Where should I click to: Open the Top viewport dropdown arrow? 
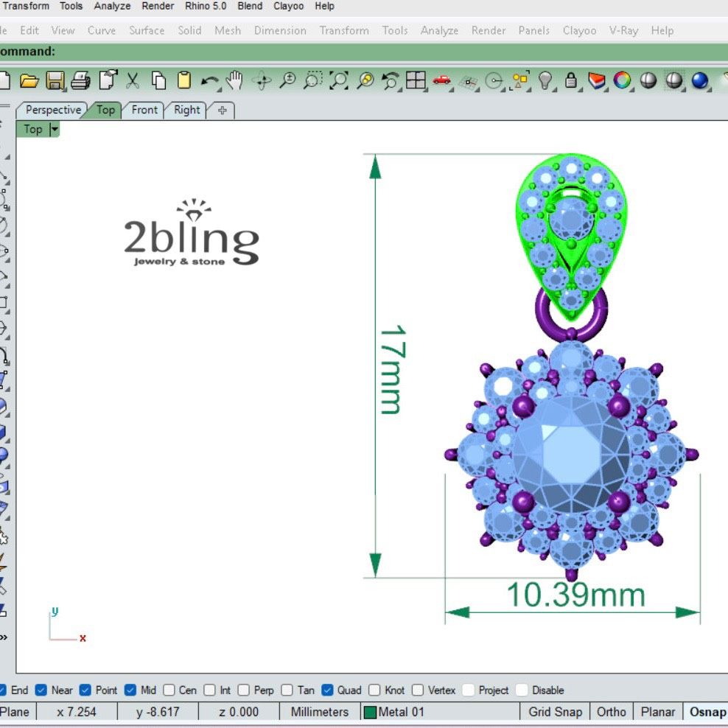pos(54,130)
